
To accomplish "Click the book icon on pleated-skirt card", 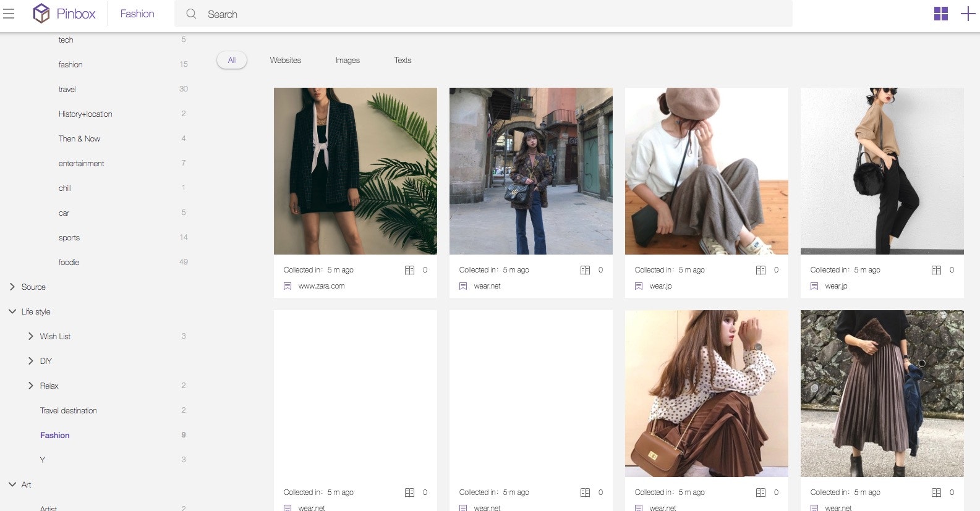I will [x=936, y=492].
